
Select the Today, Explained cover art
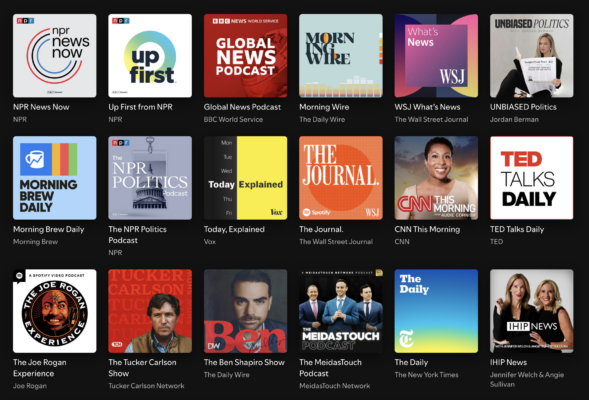245,178
